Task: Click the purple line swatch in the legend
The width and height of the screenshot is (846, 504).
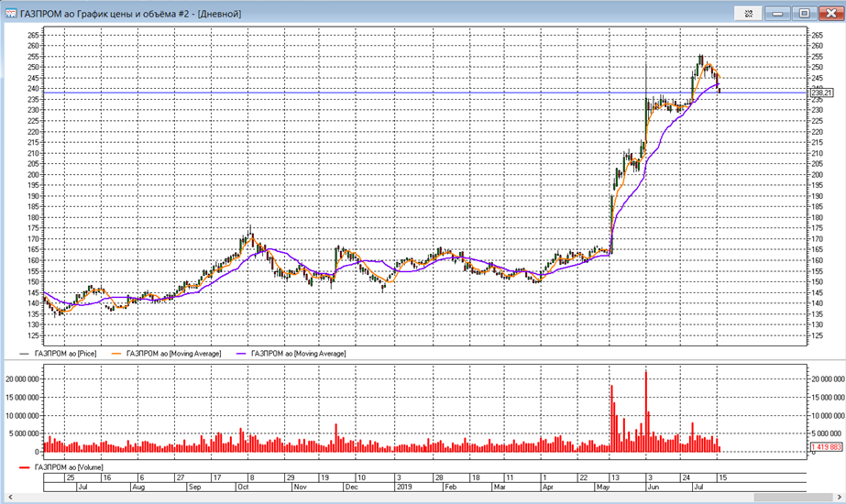Action: pos(242,354)
